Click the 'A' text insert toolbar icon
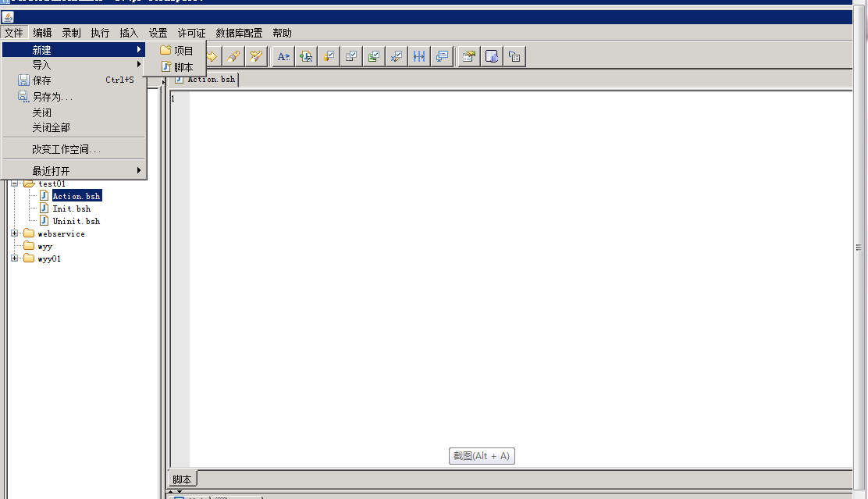Image resolution: width=868 pixels, height=499 pixels. [x=283, y=56]
